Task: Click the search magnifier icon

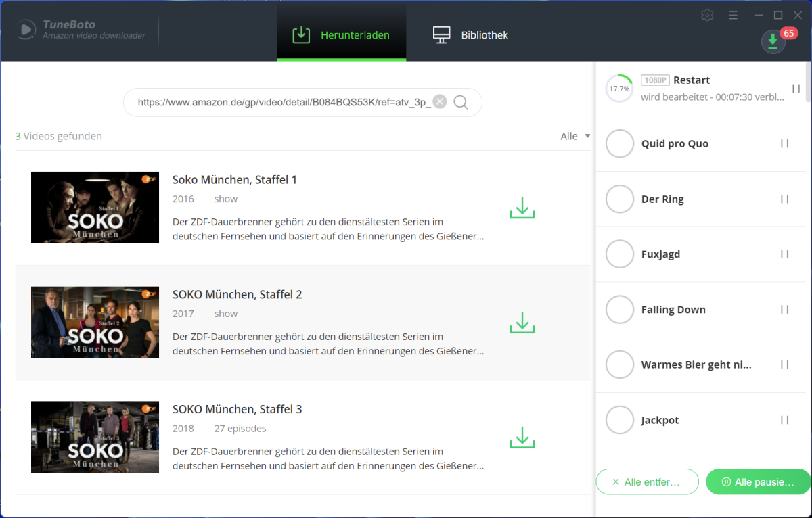Action: point(461,101)
